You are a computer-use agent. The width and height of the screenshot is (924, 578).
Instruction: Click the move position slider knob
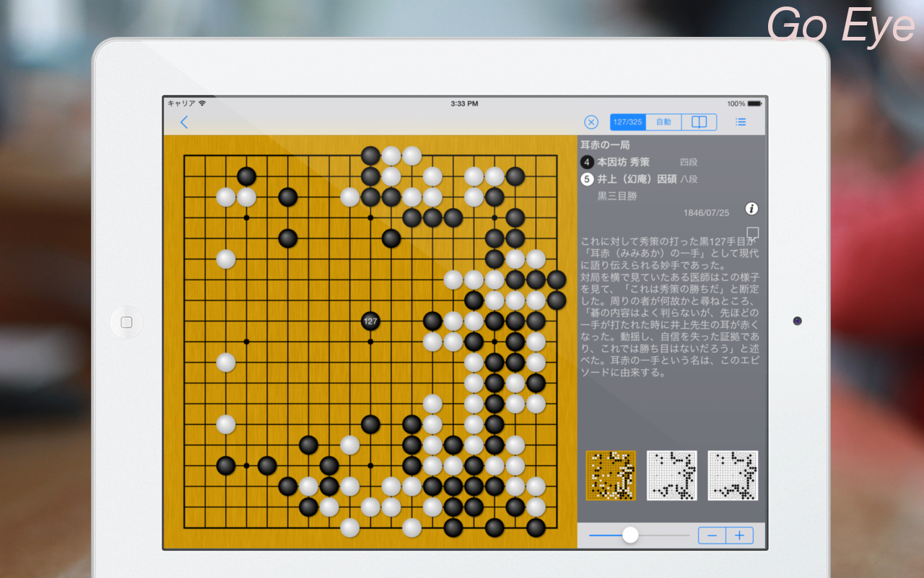point(630,535)
